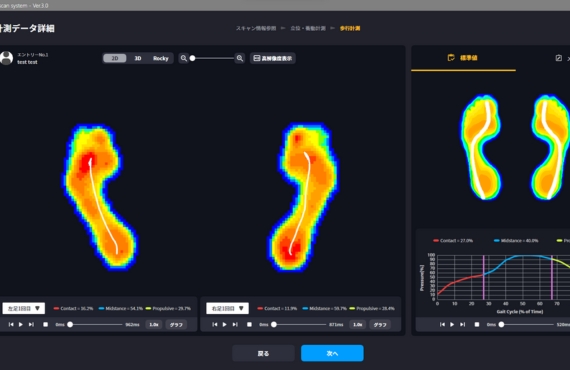Click the right foot pressure heatmap
Viewport: 570px width, 370px height.
[303, 197]
